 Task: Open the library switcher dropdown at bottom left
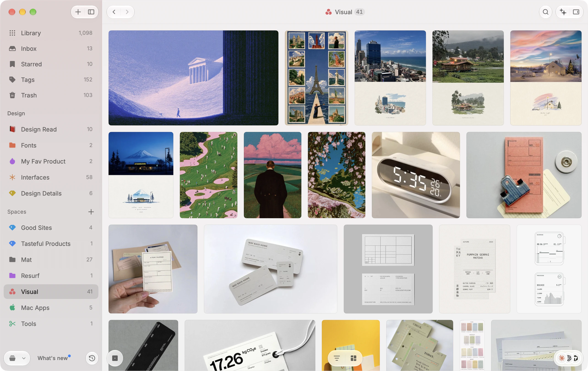(17, 358)
